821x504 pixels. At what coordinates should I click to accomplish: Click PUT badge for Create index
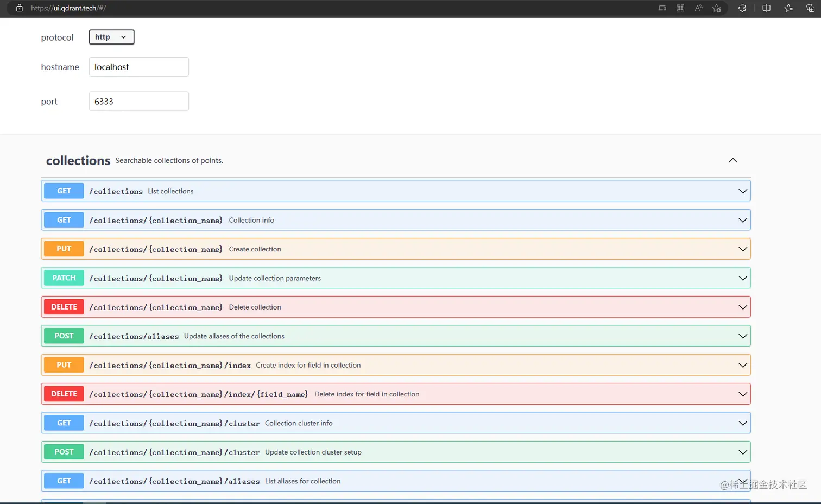64,365
